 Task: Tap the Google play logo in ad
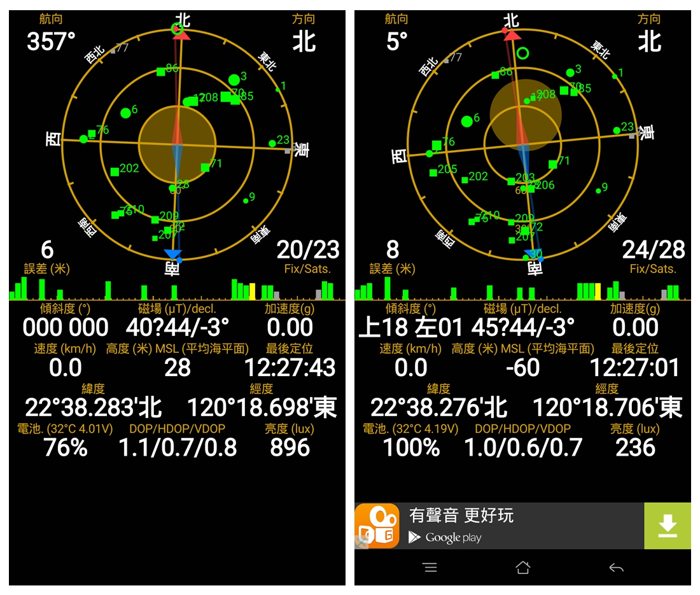(445, 538)
